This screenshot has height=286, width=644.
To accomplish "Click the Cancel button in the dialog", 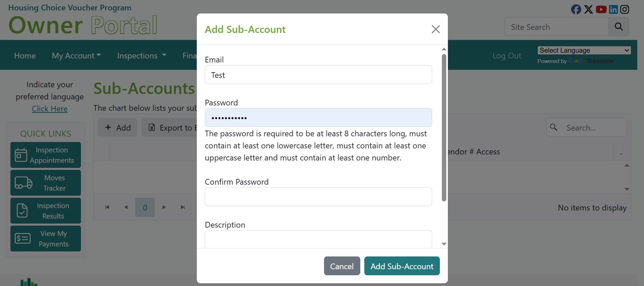I will point(342,266).
